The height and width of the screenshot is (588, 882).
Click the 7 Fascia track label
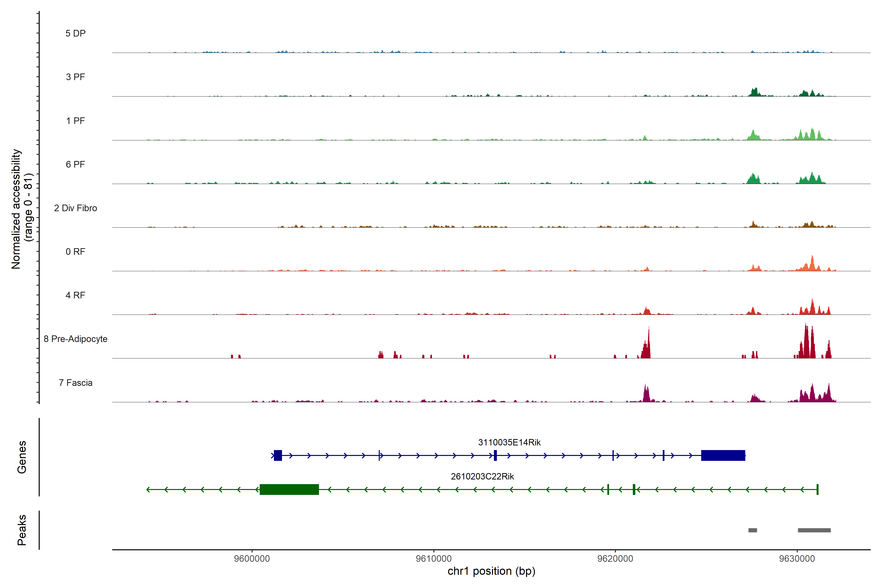coord(75,382)
